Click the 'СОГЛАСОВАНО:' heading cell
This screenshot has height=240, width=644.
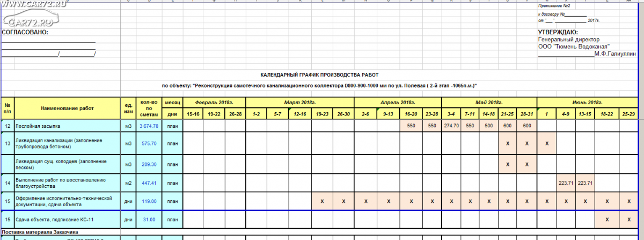25,32
